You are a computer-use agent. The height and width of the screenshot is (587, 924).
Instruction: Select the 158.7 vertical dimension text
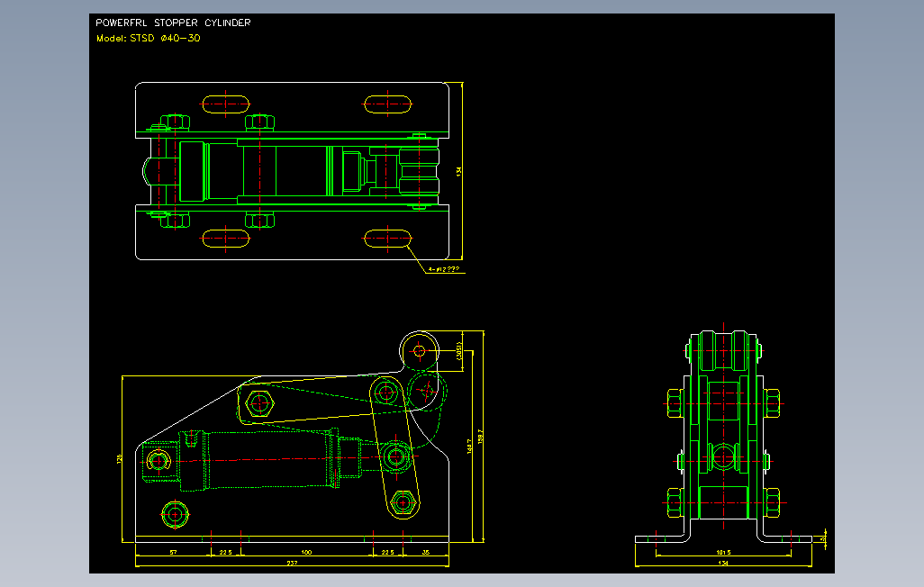480,436
